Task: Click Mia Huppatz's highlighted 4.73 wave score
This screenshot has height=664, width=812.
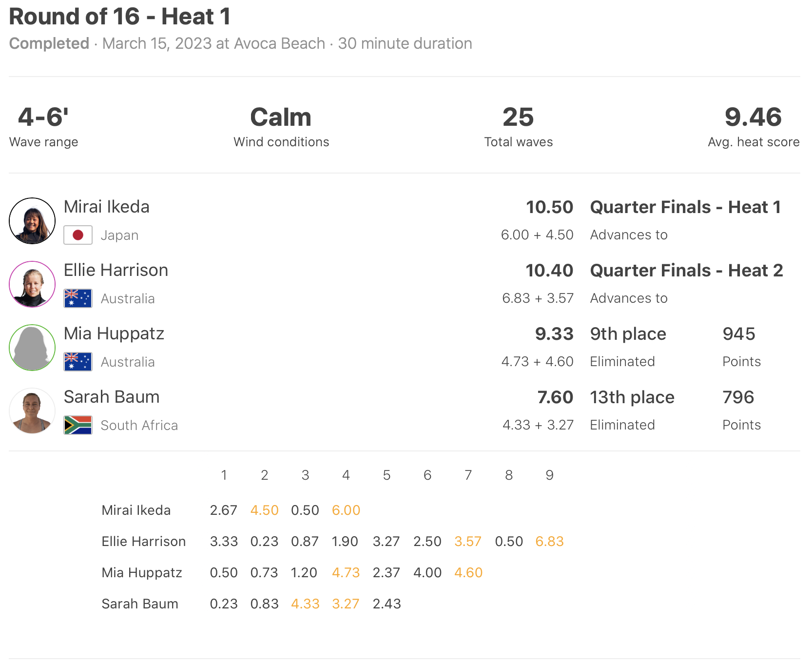Action: [x=346, y=572]
